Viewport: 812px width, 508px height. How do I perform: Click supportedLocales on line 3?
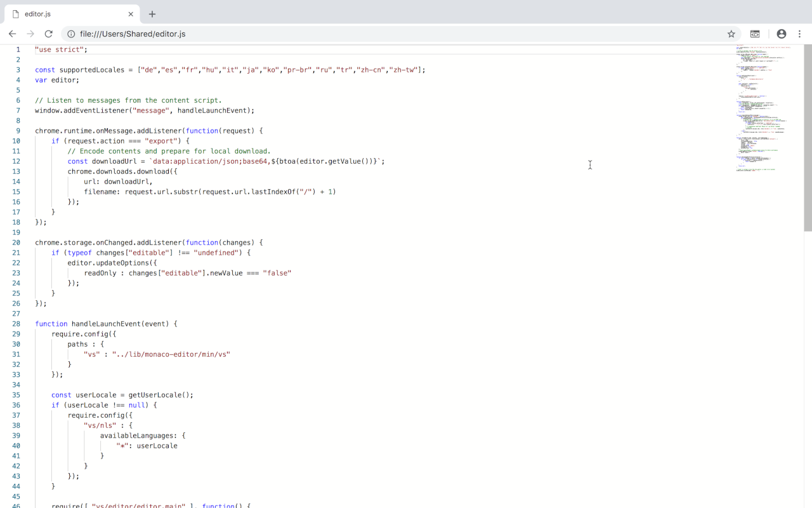pyautogui.click(x=94, y=70)
